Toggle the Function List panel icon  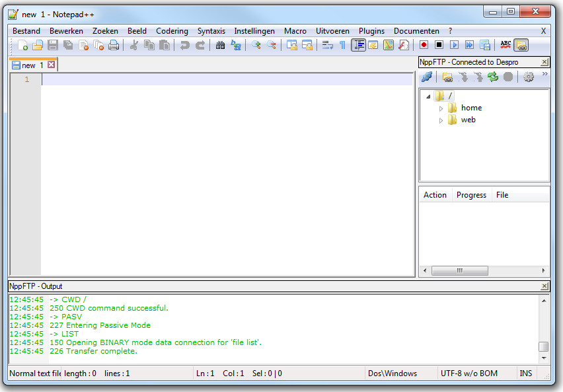(403, 45)
